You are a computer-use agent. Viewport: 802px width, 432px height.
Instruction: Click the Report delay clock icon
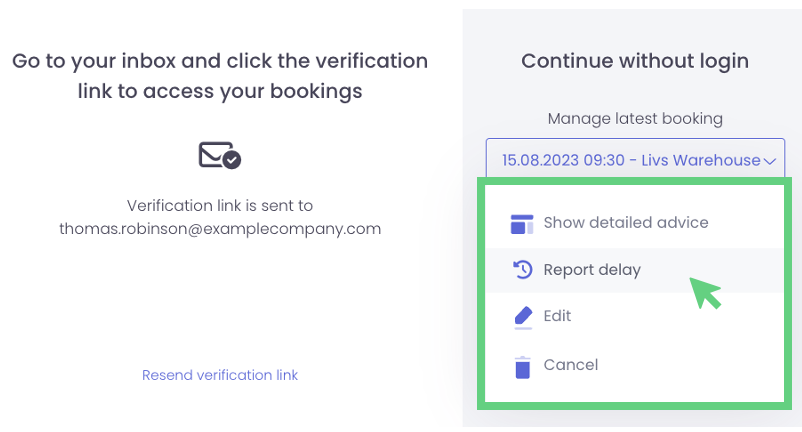click(x=522, y=269)
